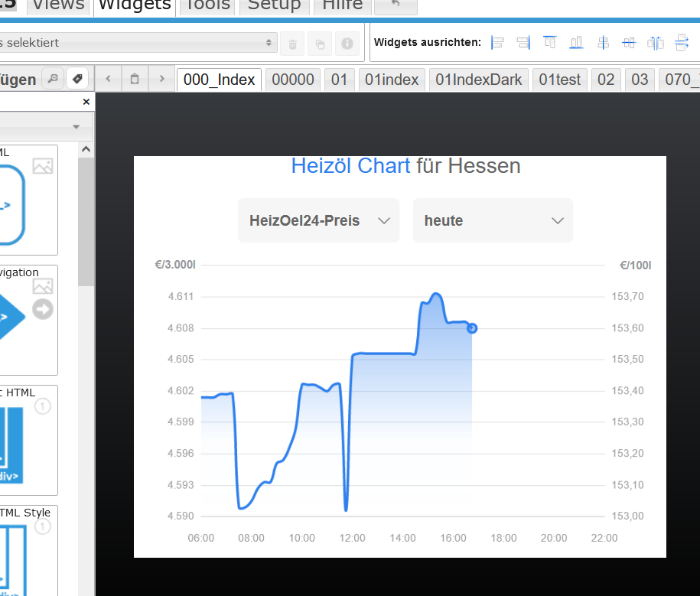The height and width of the screenshot is (596, 700).
Task: Click the widget palette scrollbar thumb
Action: click(x=86, y=222)
